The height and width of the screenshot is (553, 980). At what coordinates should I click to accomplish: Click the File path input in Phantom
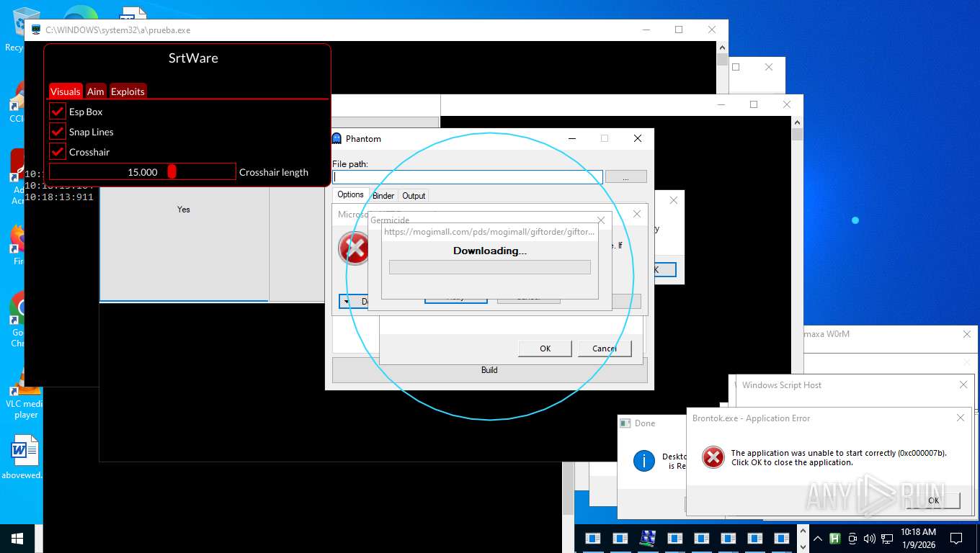coord(468,176)
